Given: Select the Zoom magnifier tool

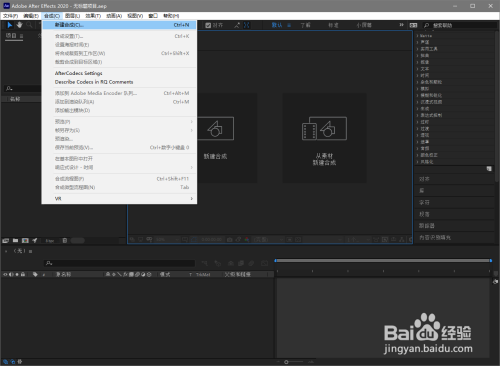Looking at the screenshot, I should tap(29, 25).
